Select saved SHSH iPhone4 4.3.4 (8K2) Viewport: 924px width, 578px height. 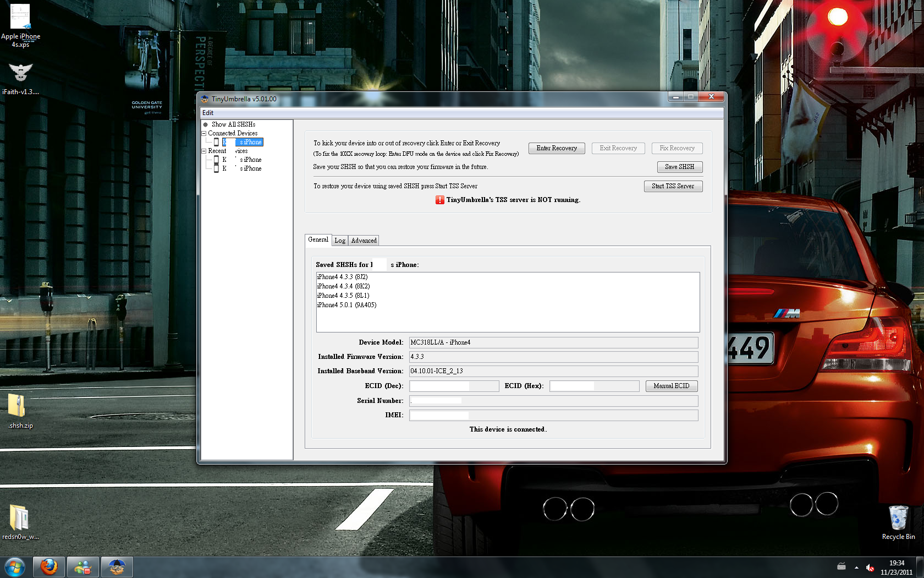pos(343,286)
